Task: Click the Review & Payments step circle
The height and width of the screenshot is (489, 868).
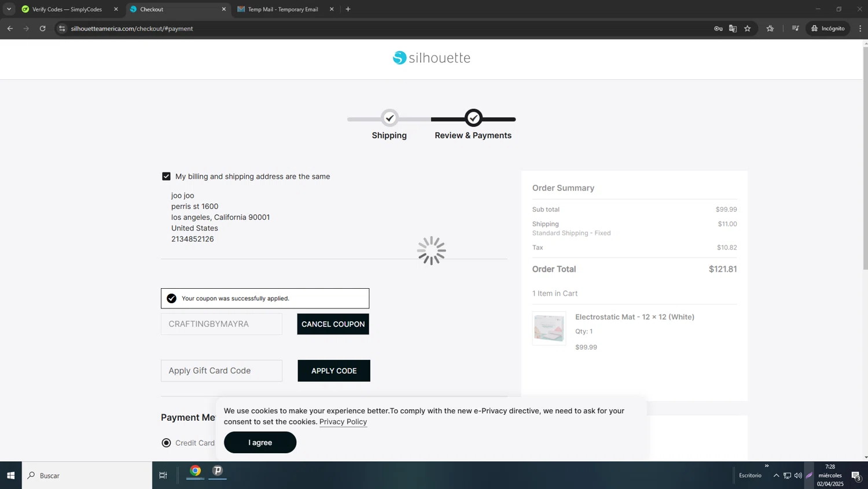Action: coord(474,118)
